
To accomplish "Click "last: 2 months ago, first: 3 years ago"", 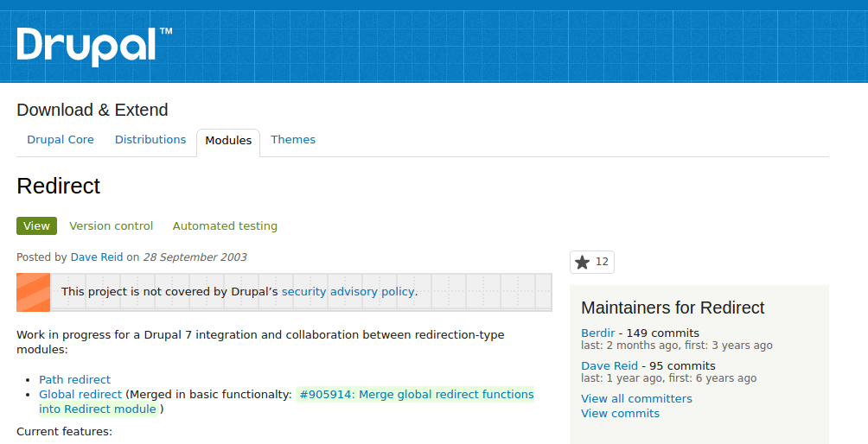I will tap(676, 346).
